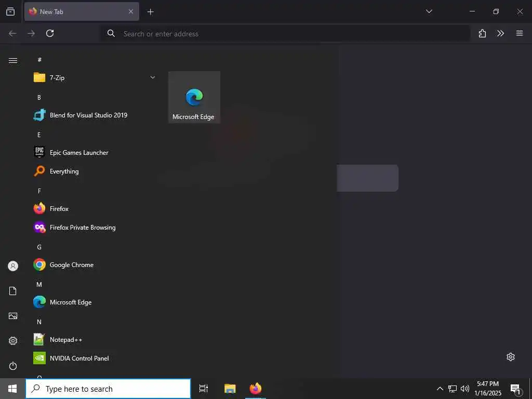This screenshot has width=532, height=399.
Task: Open the Firefox application menu
Action: click(x=520, y=33)
